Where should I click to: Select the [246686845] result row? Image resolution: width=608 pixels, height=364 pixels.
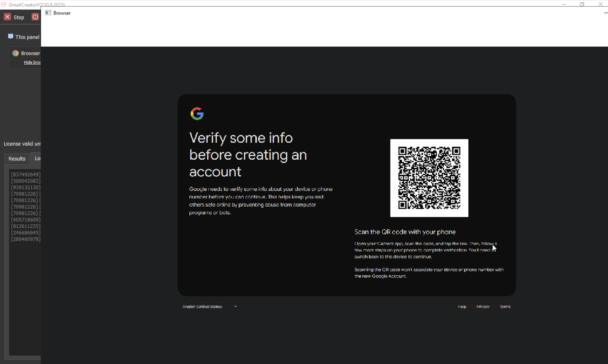coord(26,233)
